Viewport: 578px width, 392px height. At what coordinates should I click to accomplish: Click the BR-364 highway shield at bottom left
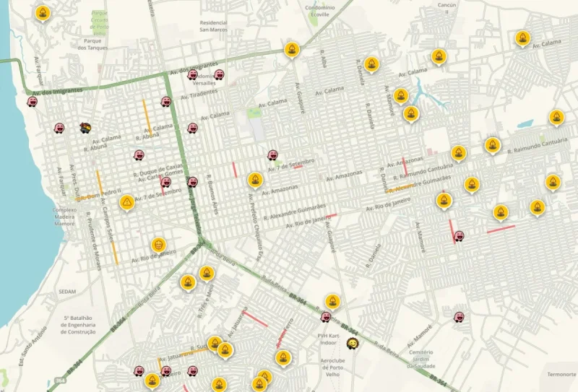[59, 380]
